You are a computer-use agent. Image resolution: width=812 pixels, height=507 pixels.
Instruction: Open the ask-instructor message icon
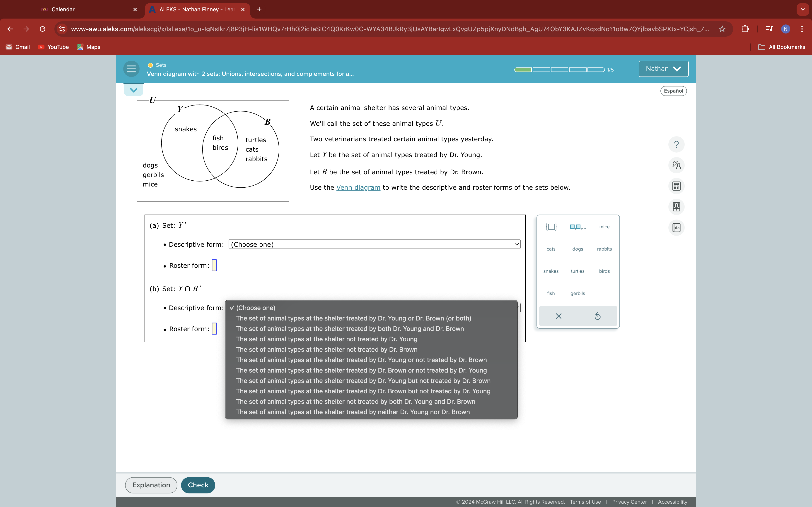pos(676,165)
